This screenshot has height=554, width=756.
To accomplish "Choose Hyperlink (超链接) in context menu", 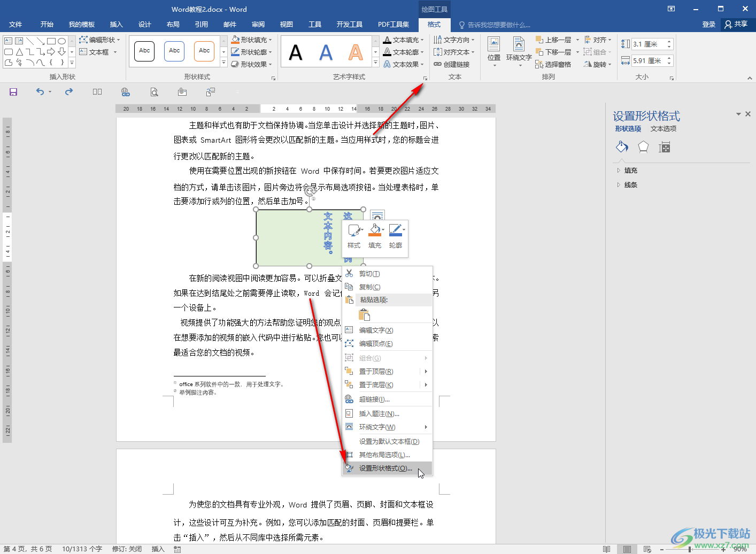I will 387,399.
